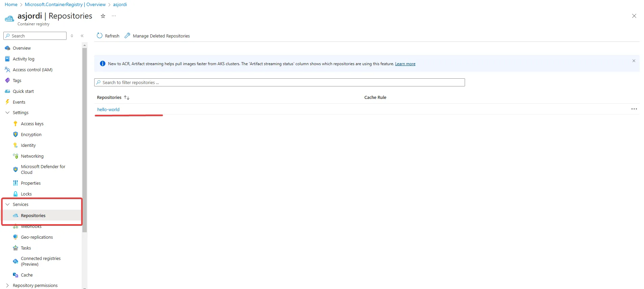Click the Manage Deleted Repositories button label
Viewport: 644px width, 289px height.
[x=161, y=36]
